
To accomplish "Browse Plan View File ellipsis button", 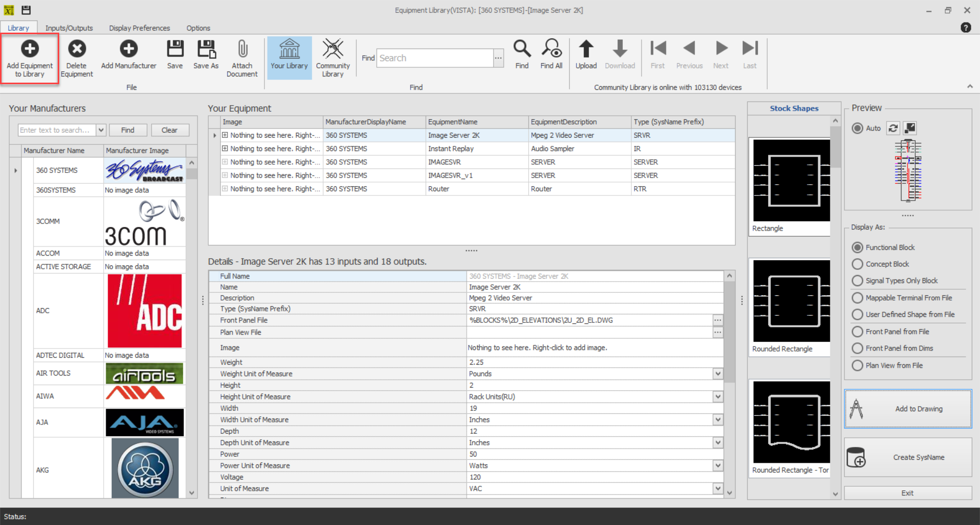I will (718, 332).
